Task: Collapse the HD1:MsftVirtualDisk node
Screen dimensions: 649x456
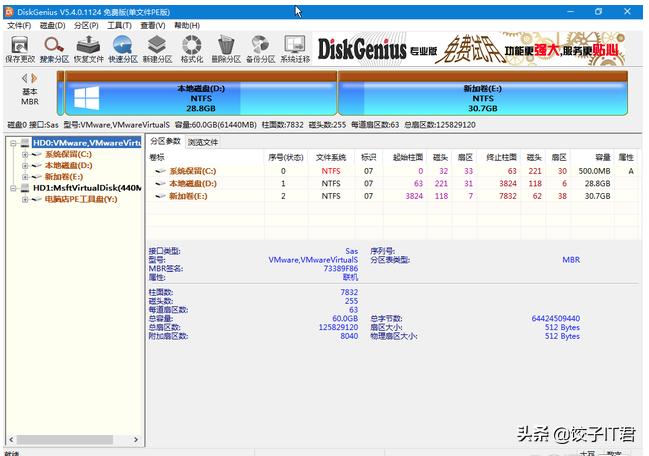Action: tap(13, 188)
